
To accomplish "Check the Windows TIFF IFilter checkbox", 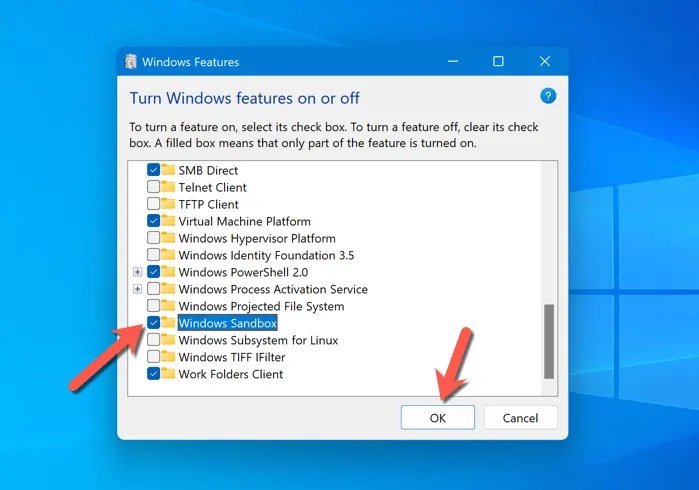I will [153, 357].
